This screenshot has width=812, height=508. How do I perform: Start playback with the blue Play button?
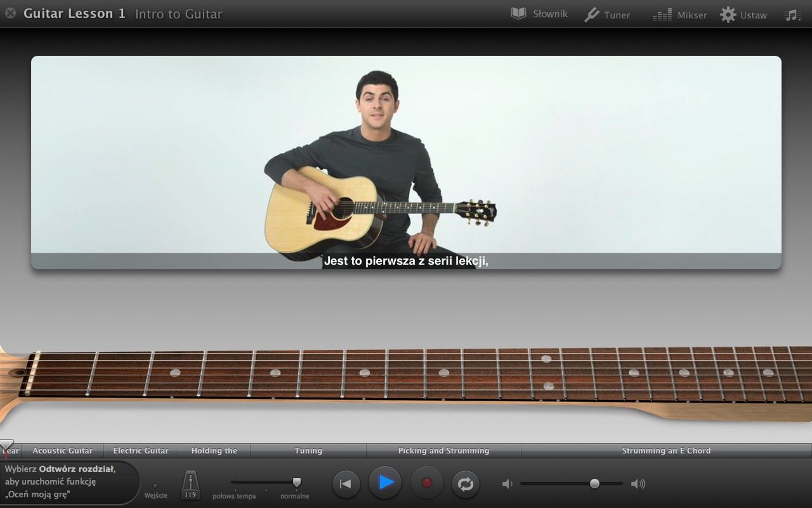[385, 483]
